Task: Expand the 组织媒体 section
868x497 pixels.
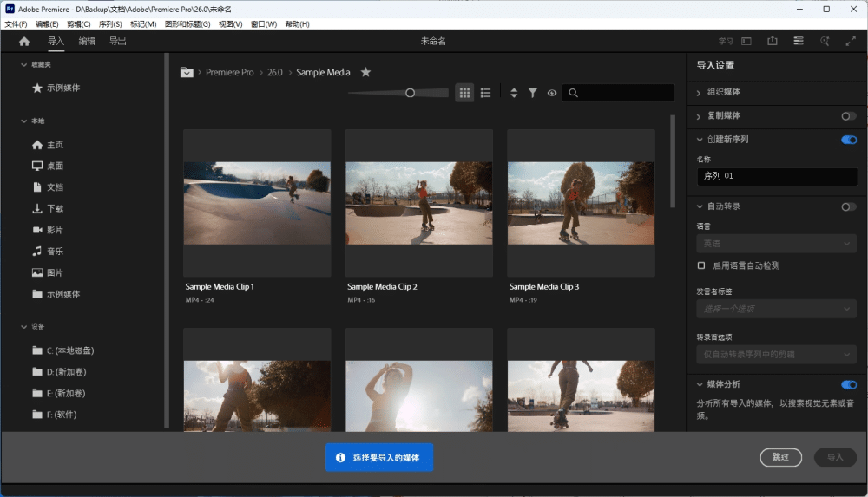Action: click(699, 93)
